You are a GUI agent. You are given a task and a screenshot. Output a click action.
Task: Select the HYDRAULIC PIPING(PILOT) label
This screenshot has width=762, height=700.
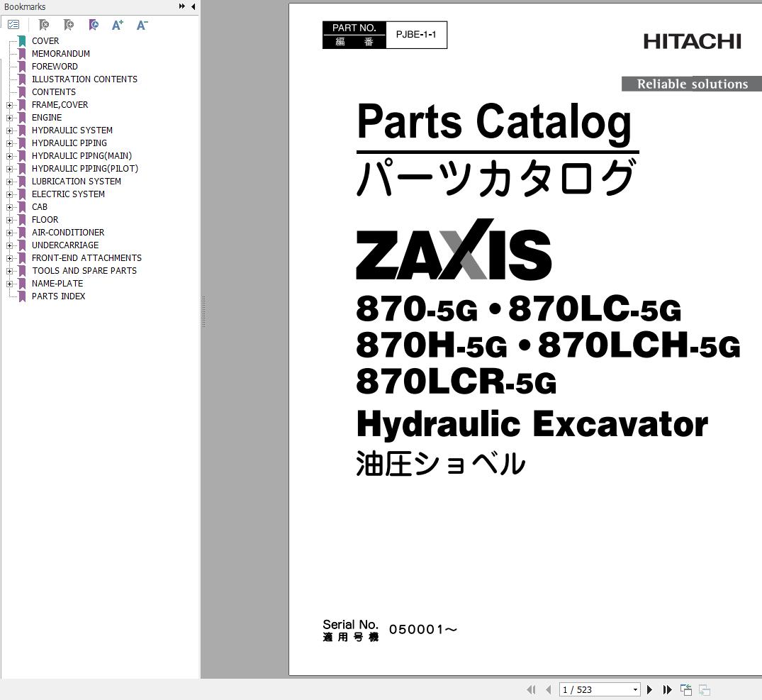[x=85, y=169]
